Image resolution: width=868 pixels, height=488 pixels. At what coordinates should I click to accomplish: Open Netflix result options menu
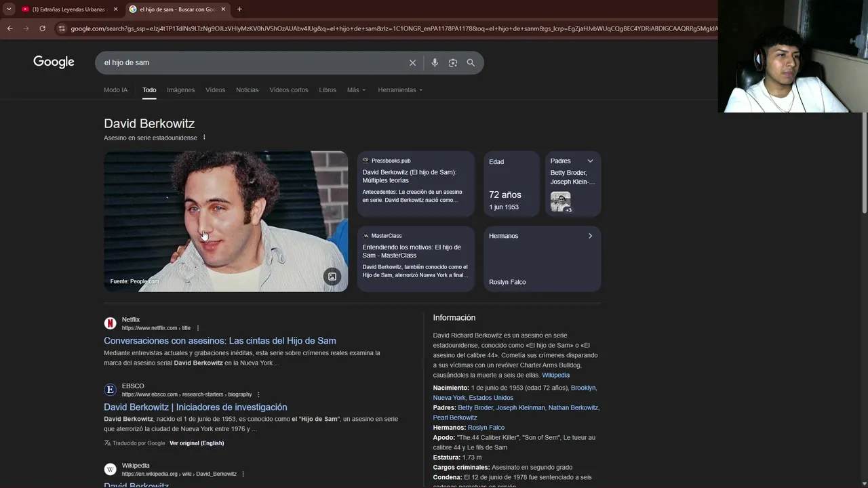pos(198,328)
